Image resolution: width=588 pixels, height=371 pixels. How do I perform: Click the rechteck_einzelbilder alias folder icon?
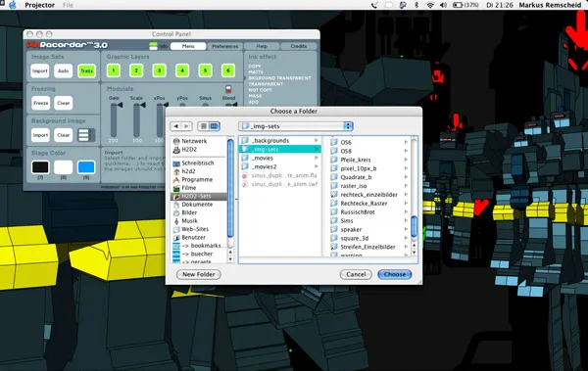(x=334, y=195)
